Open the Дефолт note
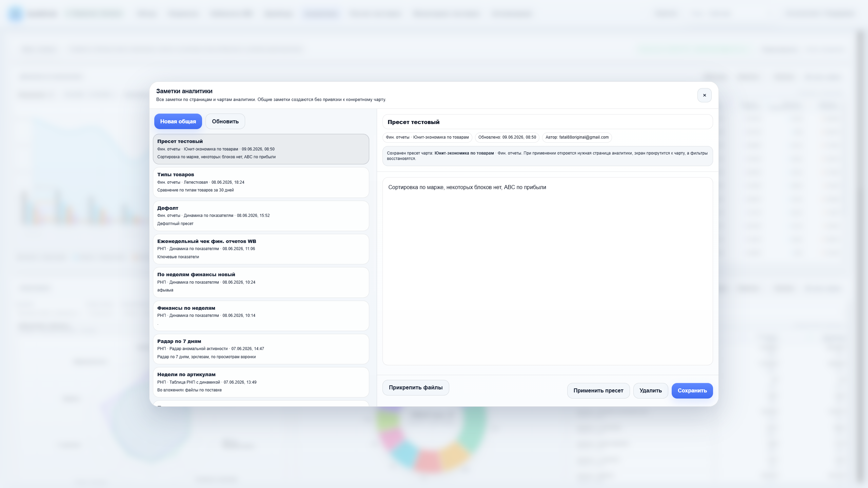The height and width of the screenshot is (488, 868). [261, 216]
